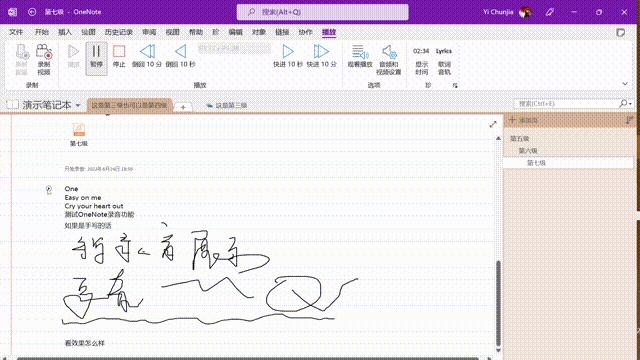Select the 第五级 page

click(519, 139)
